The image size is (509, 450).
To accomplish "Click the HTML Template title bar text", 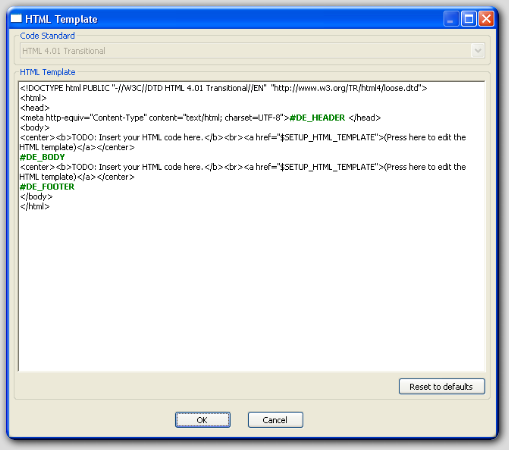I will point(61,19).
